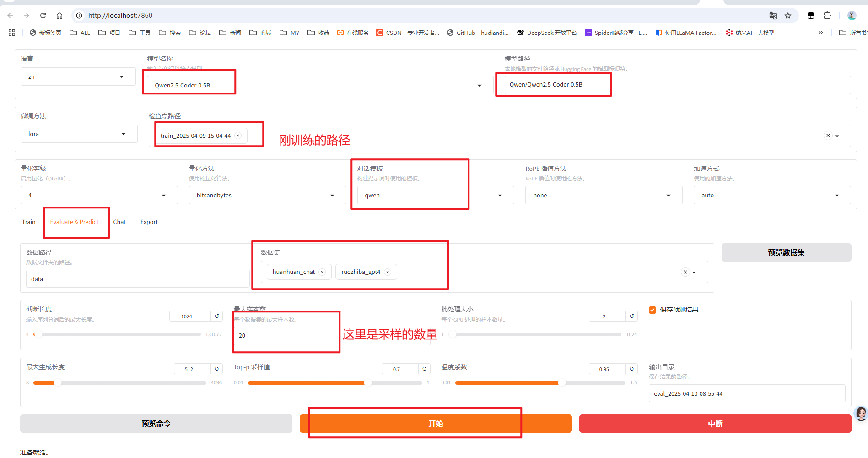Screen dimensions: 868x458
Task: Open the extensions puzzle icon
Action: click(827, 16)
